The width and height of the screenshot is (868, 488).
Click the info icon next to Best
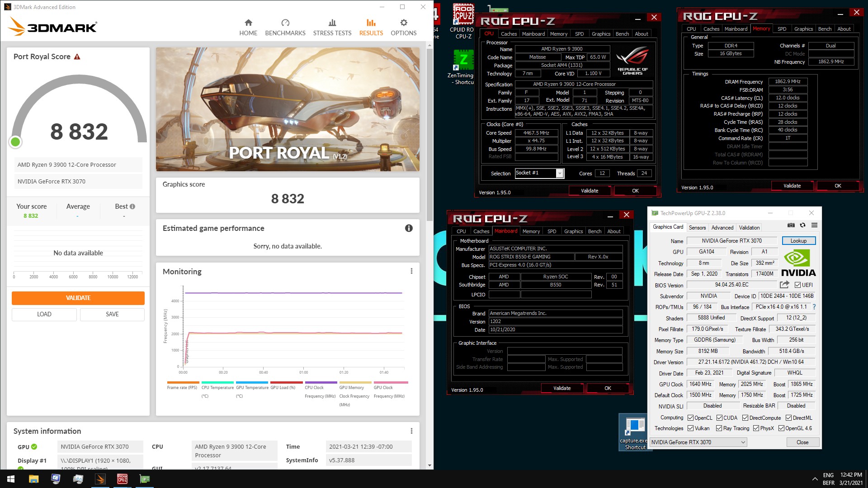coord(132,206)
